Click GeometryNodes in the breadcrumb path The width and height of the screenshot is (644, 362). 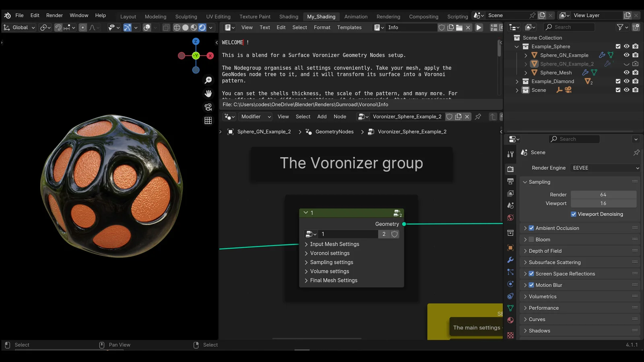334,132
